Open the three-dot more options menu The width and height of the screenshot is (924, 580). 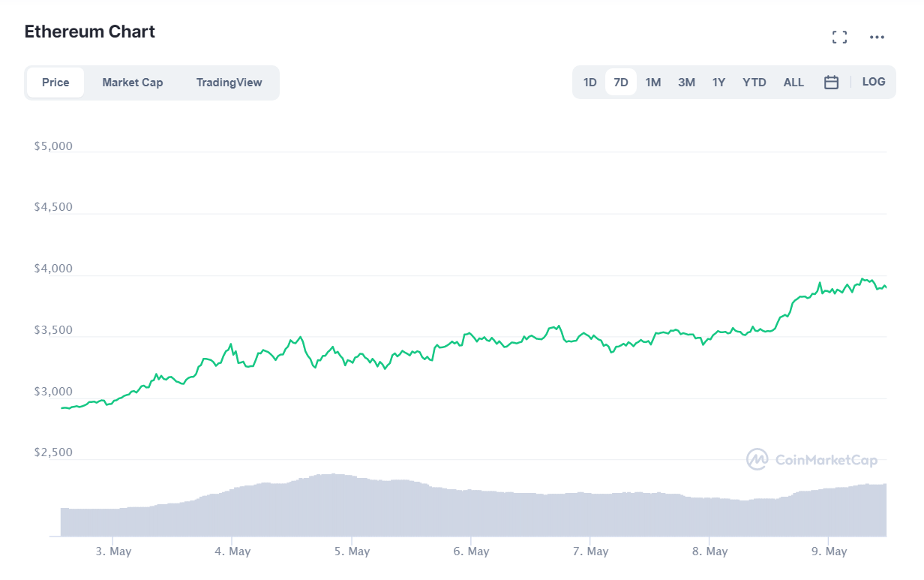877,38
